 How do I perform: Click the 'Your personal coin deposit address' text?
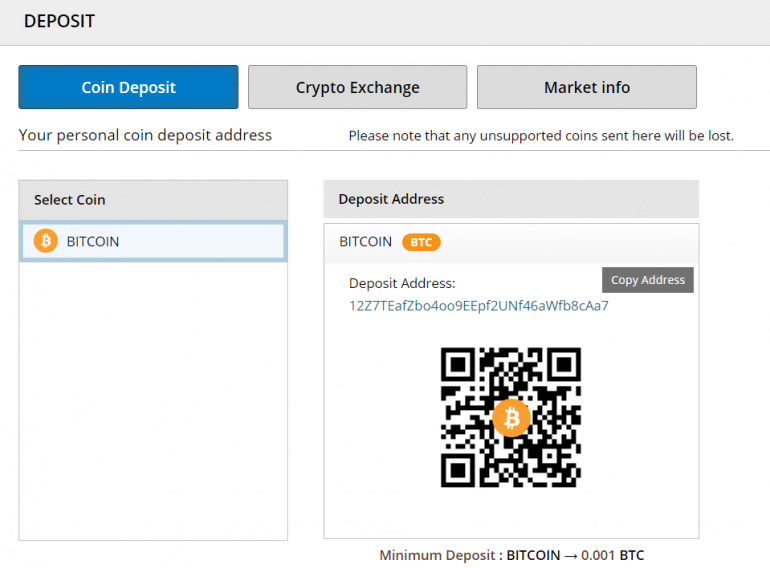point(145,135)
